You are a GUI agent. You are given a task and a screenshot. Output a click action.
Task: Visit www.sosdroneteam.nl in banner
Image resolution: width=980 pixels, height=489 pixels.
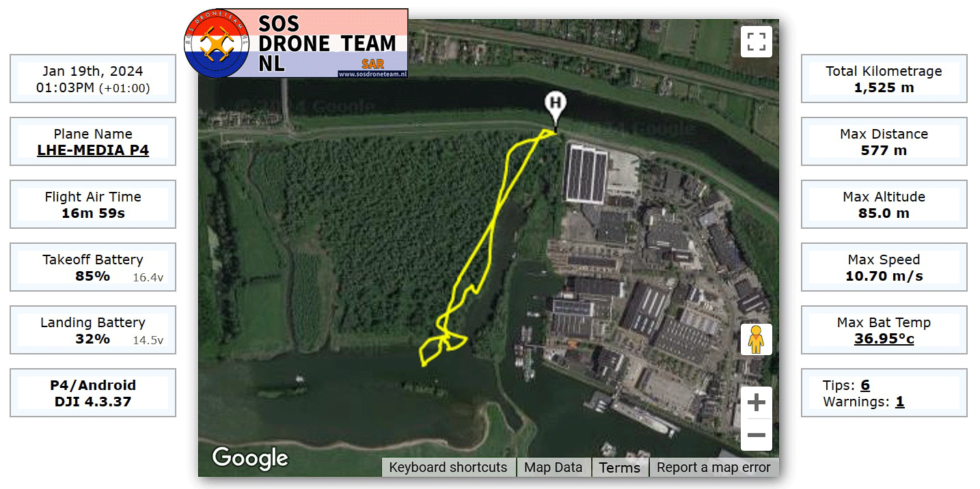coord(372,73)
